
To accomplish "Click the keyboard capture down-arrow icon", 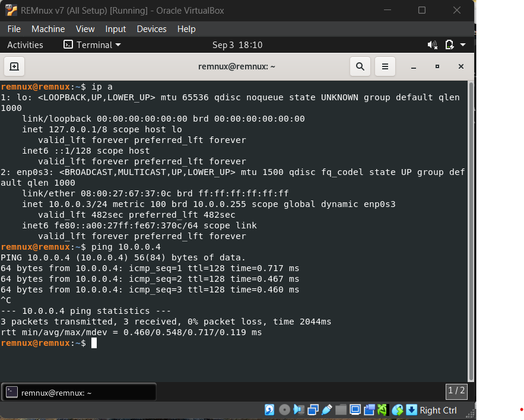I will tap(412, 410).
